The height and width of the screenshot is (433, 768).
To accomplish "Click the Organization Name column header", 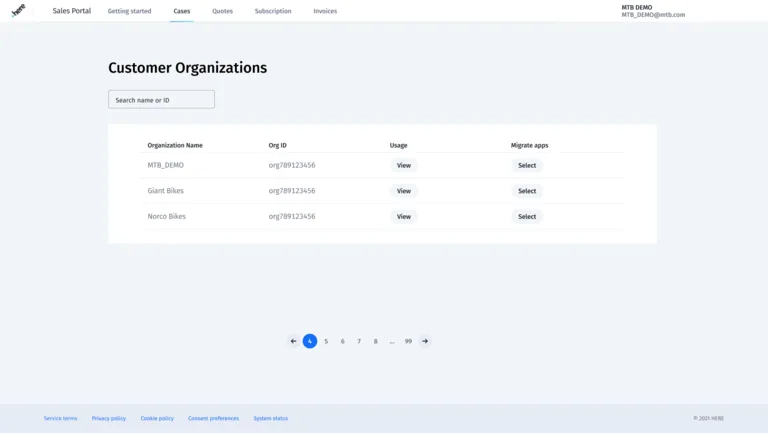I will coord(175,145).
